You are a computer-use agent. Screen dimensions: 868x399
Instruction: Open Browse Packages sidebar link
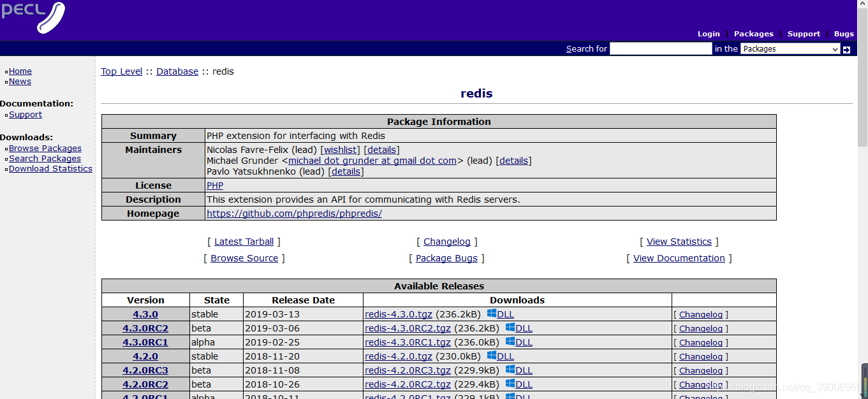(x=45, y=149)
